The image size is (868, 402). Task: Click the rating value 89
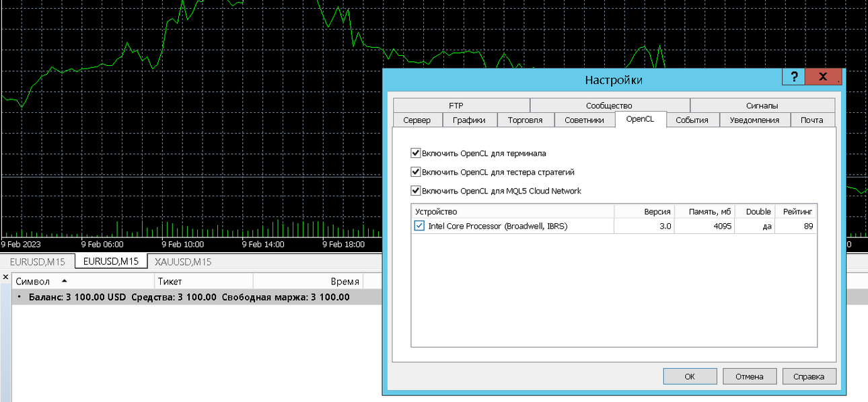(x=808, y=226)
